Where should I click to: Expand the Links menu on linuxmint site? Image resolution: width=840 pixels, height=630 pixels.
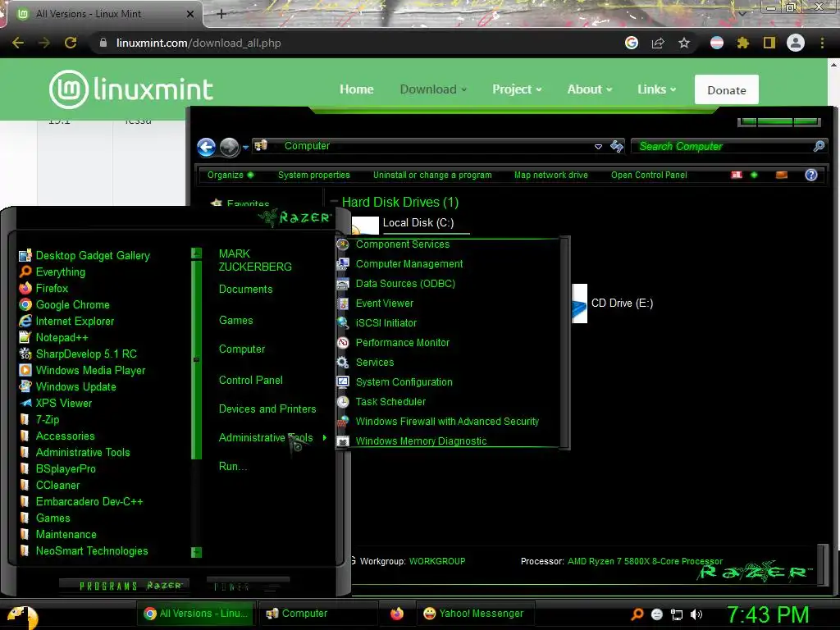pos(656,89)
